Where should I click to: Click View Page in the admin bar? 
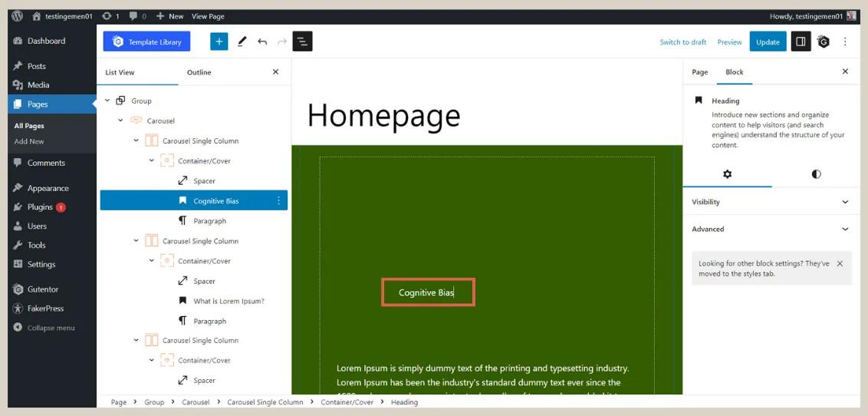[208, 16]
